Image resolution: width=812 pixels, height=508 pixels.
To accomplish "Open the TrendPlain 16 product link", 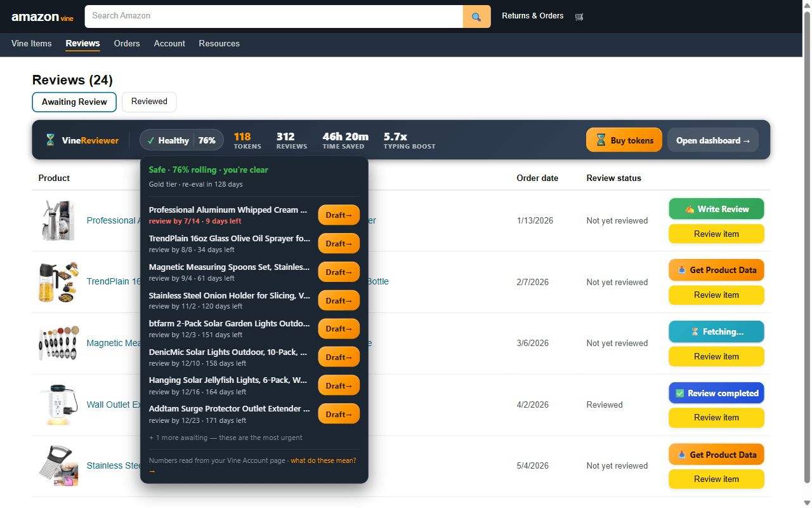I will 114,281.
